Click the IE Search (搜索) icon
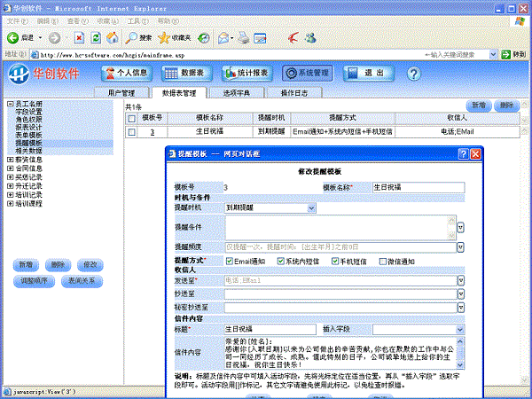The image size is (532, 399). (x=132, y=38)
